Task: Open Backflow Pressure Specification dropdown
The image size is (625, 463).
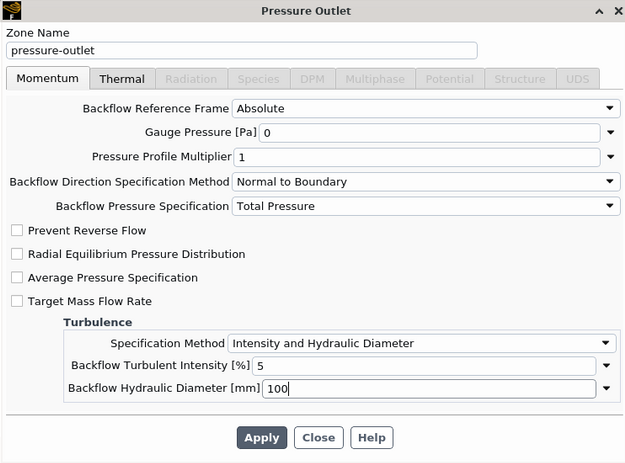Action: coord(609,206)
